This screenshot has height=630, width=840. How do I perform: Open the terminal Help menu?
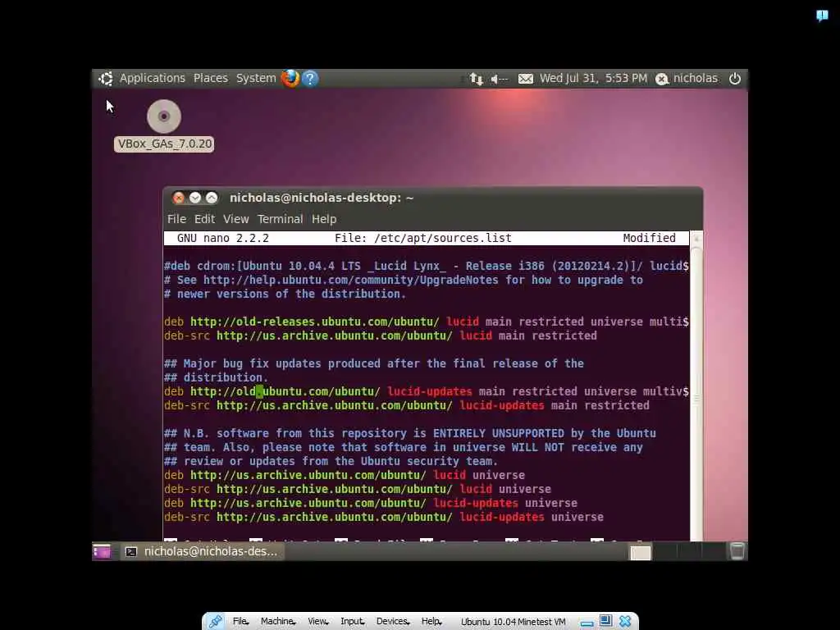tap(324, 219)
